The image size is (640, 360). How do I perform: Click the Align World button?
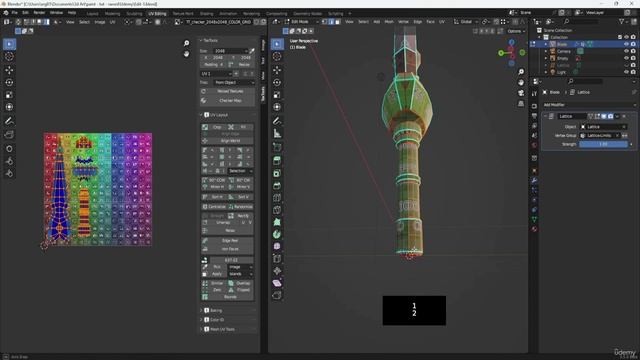coord(227,141)
